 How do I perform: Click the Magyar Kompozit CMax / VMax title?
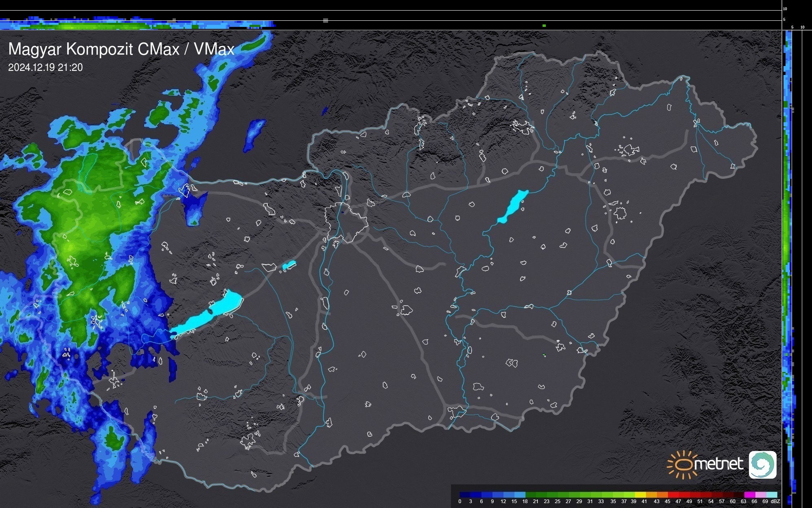[121, 49]
